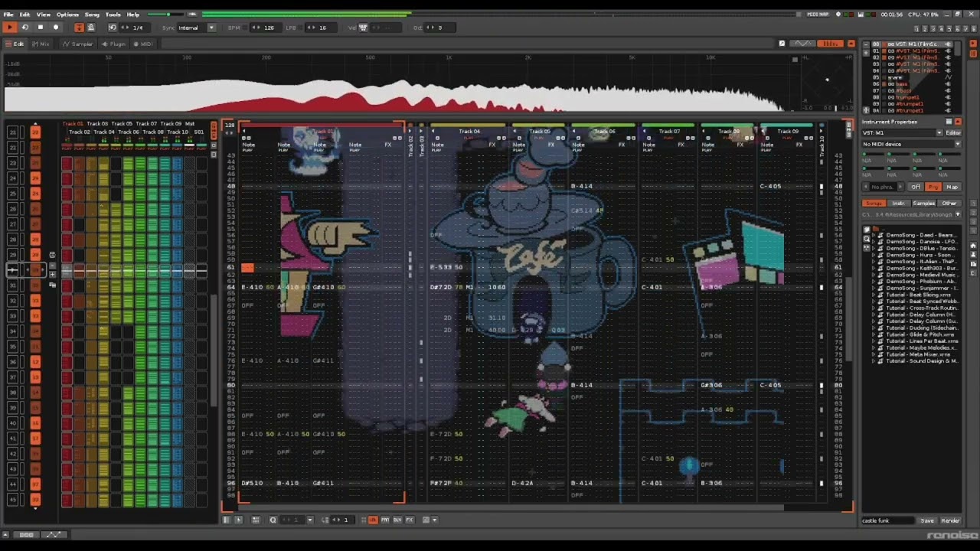Toggle the highlighted VOL column button
Viewport: 980px width, 551px height.
[373, 520]
